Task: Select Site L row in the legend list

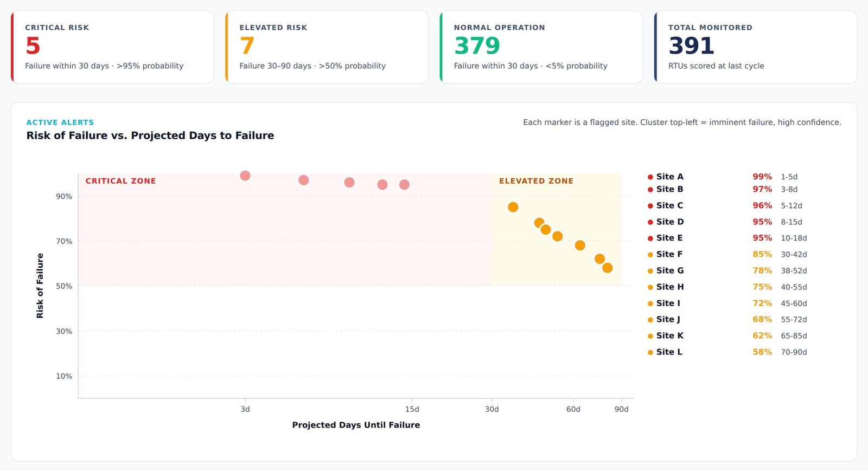Action: tap(727, 352)
